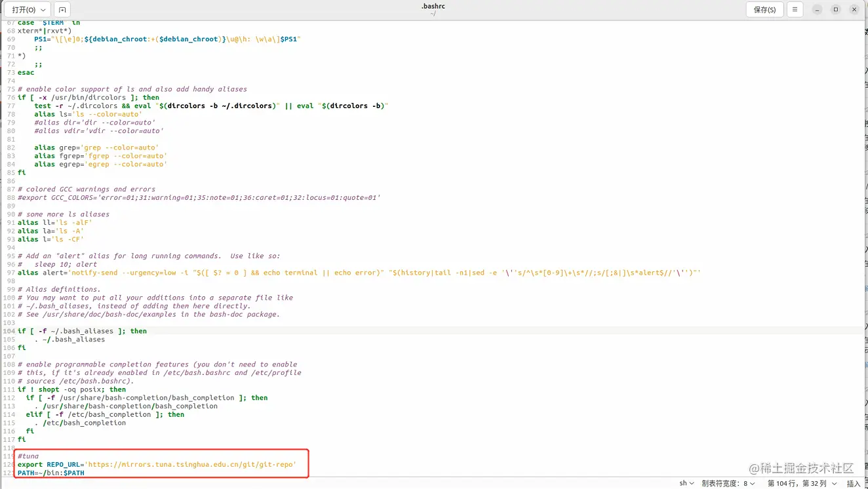Minimize the .bashrc editor window
Viewport: 868px width, 489px height.
tap(817, 10)
